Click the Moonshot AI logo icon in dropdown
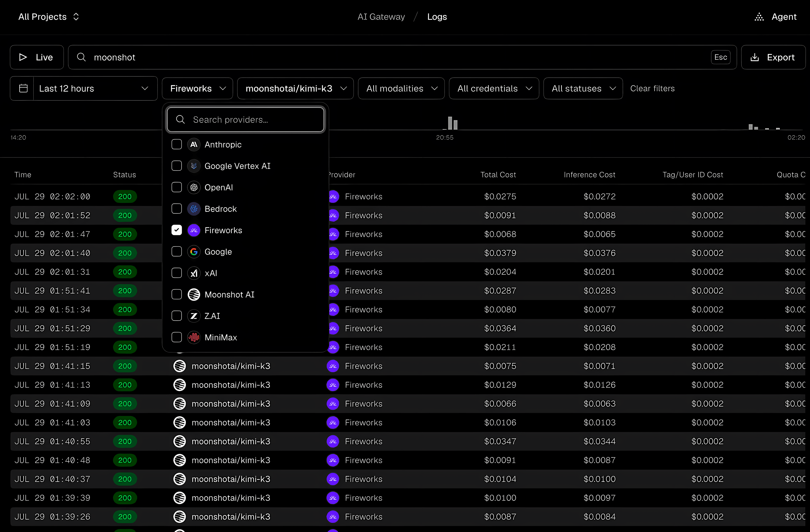 click(194, 295)
